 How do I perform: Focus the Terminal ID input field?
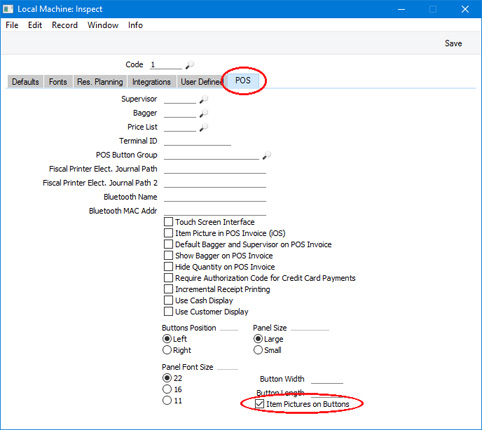click(197, 141)
